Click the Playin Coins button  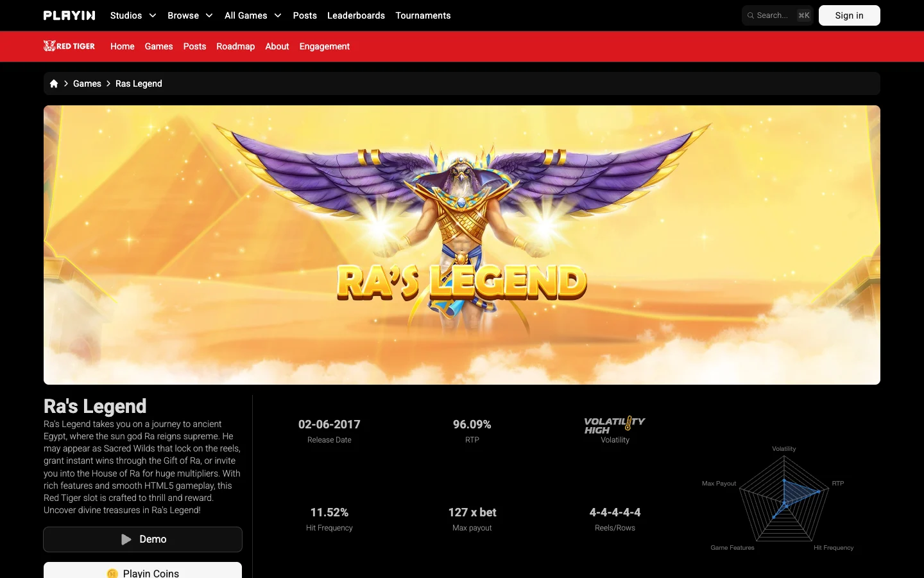tap(142, 570)
